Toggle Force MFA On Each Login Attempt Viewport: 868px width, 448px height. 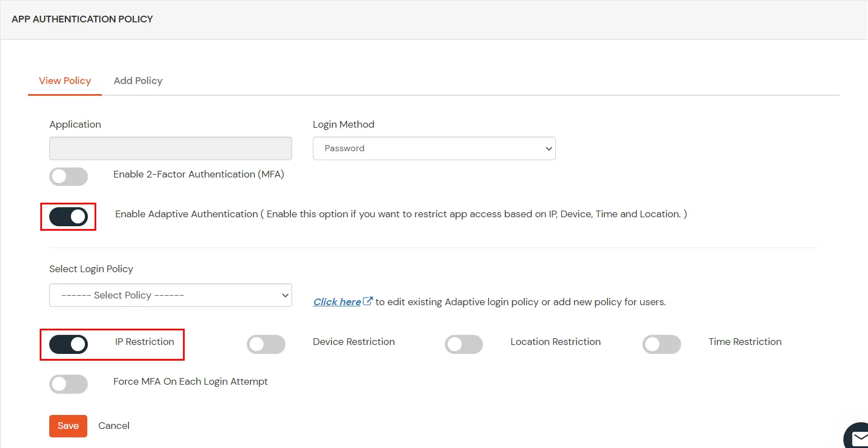tap(69, 384)
